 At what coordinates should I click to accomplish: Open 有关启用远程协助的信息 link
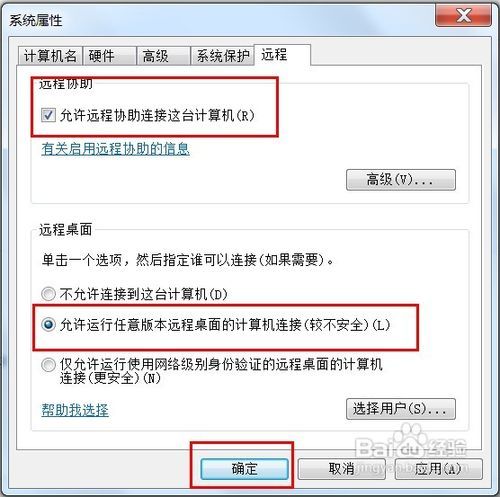(x=115, y=149)
